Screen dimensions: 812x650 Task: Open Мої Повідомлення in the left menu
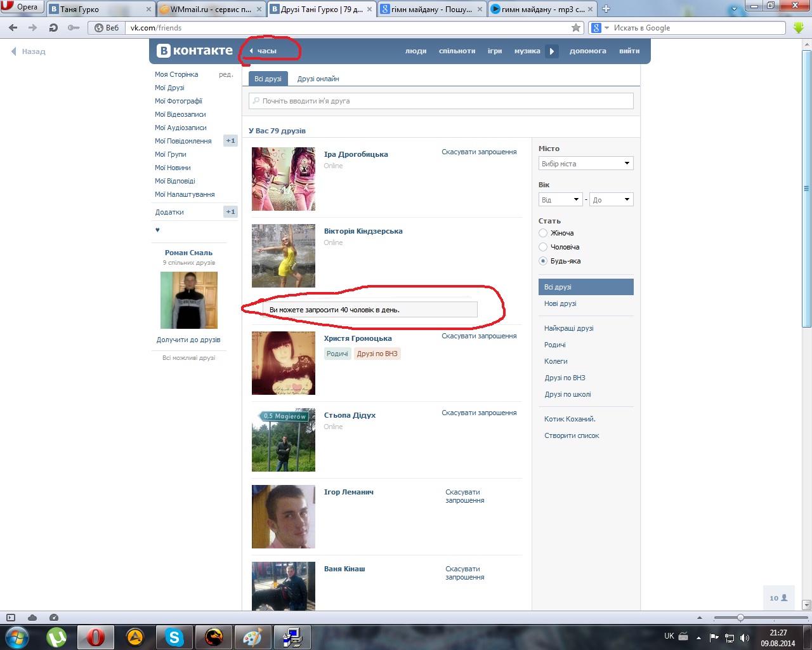pyautogui.click(x=183, y=141)
